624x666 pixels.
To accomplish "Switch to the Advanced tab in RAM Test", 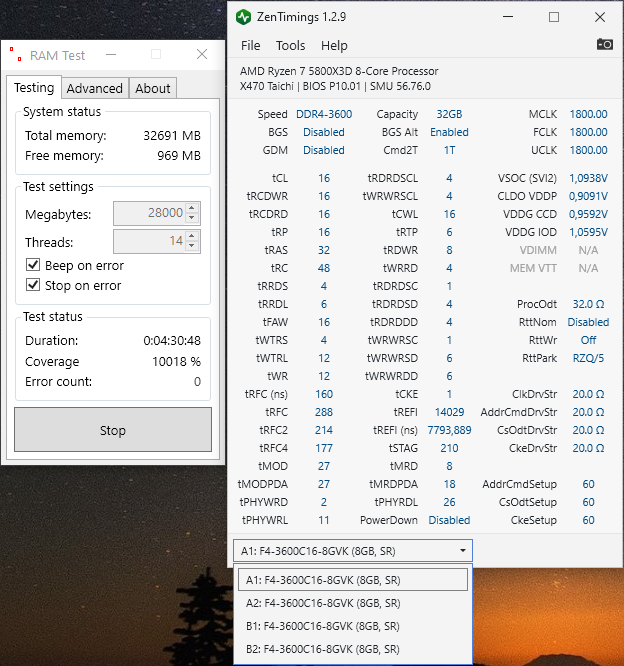I will pyautogui.click(x=94, y=88).
